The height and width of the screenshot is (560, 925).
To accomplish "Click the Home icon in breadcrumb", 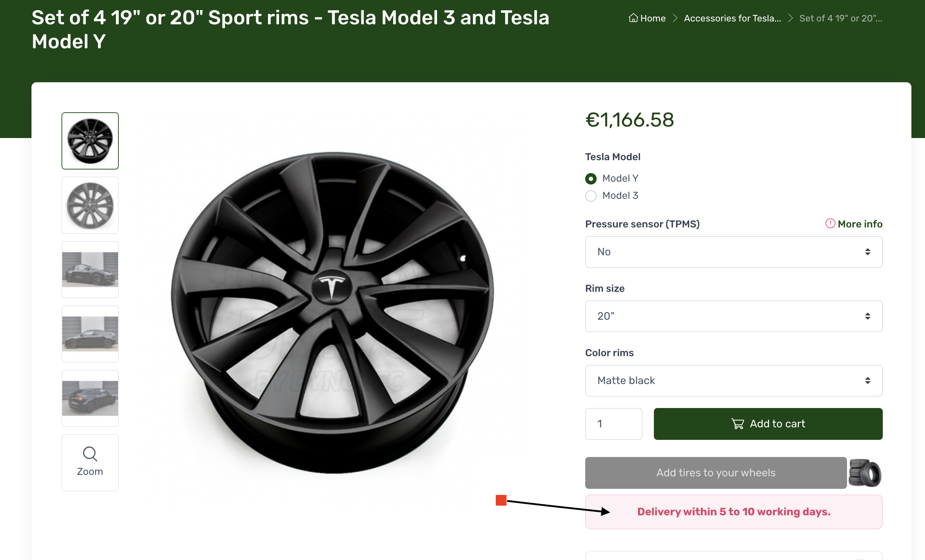I will pyautogui.click(x=633, y=18).
